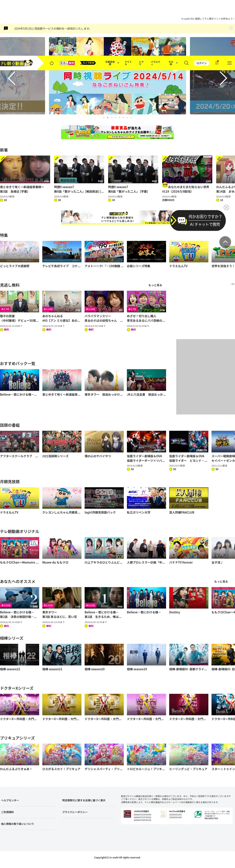The image size is (235, 868).
Task: Open the テレ朝動画について promo banner
Action: 117,217
